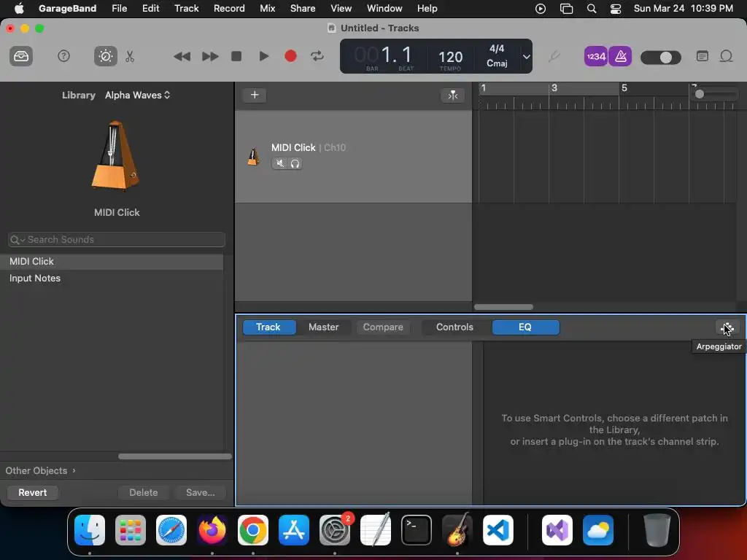
Task: Toggle the Catch Playhead button
Action: [x=452, y=96]
